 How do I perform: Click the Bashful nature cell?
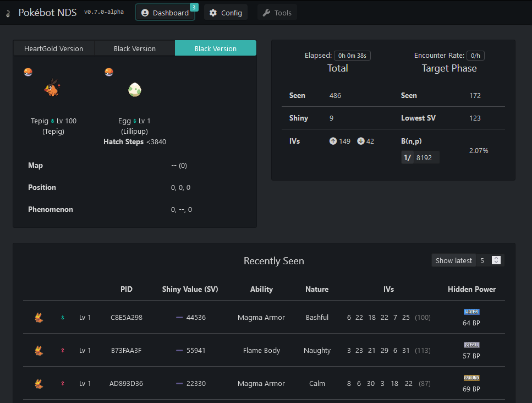[317, 318]
